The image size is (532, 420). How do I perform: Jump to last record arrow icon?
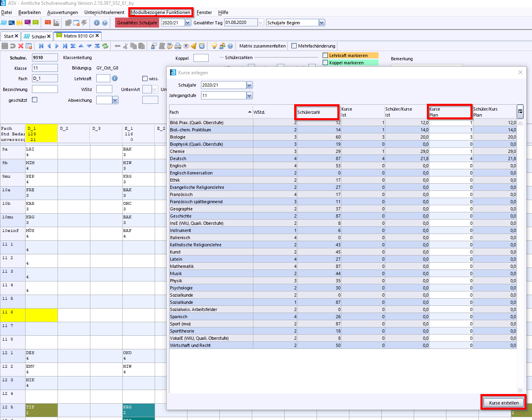point(65,46)
